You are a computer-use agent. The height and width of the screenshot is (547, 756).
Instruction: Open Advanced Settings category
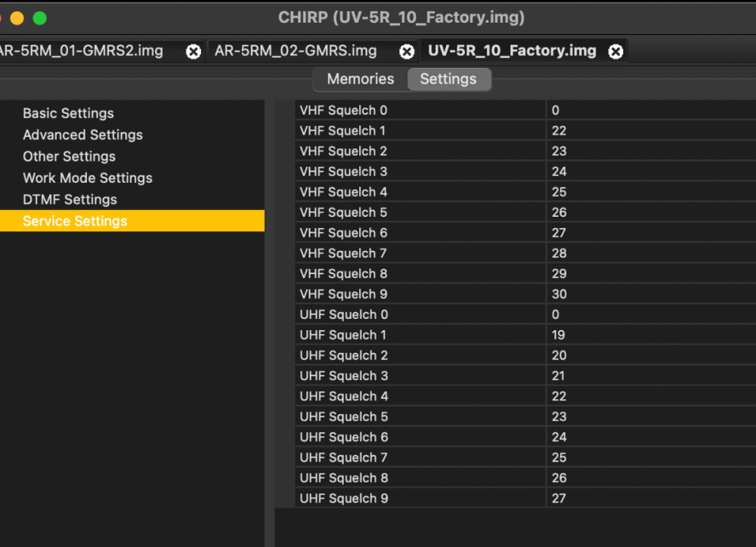click(82, 135)
